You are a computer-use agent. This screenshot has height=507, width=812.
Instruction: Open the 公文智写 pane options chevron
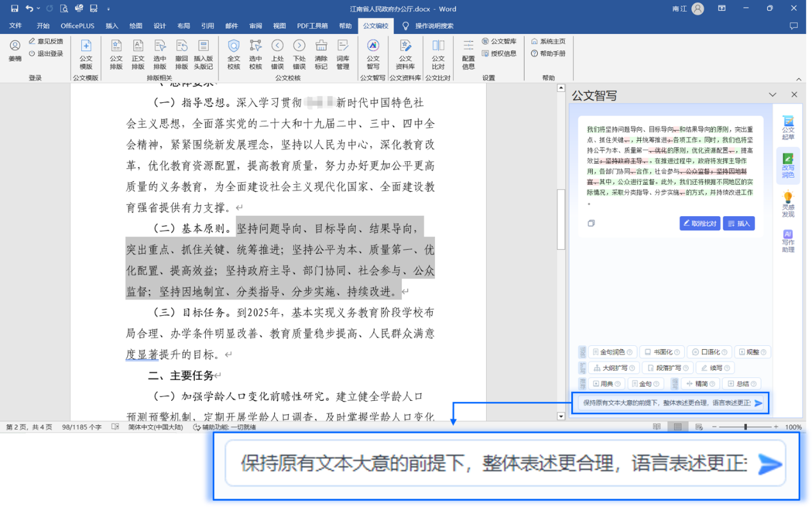pos(772,95)
